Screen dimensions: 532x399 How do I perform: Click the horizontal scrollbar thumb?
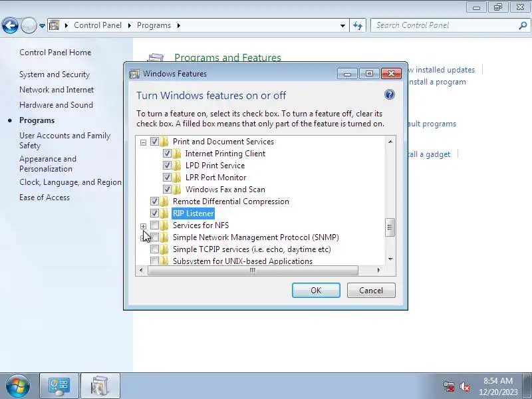click(253, 271)
